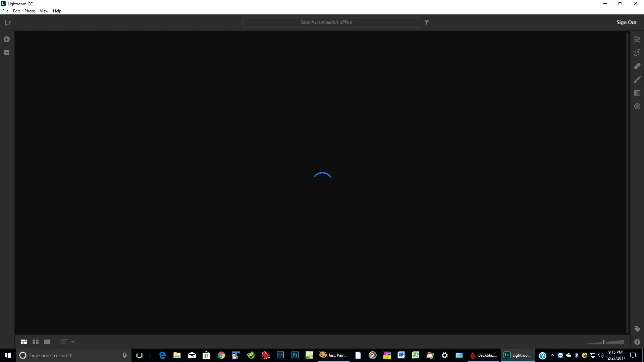
Task: Switch to photo grid view
Action: [x=24, y=342]
